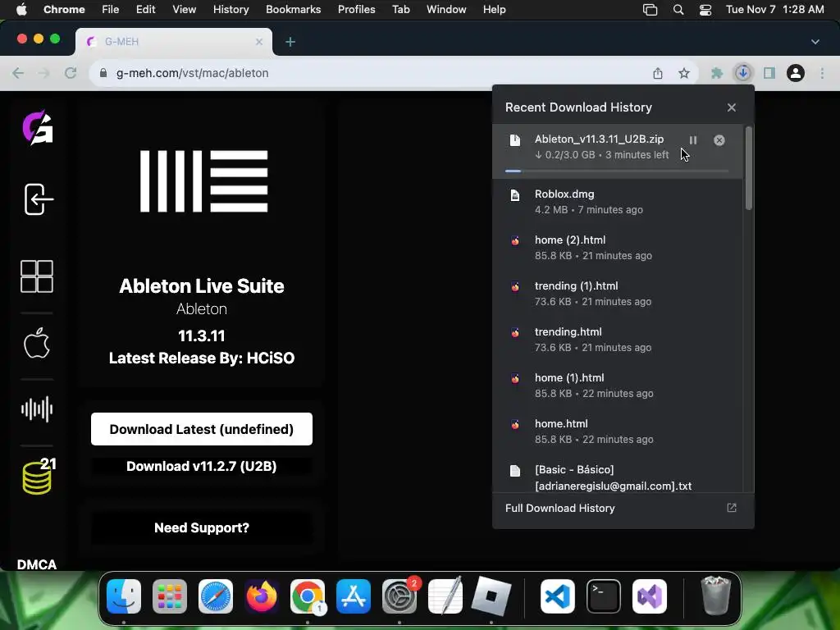The height and width of the screenshot is (630, 840).
Task: Open Visual Studio Code from the Dock
Action: [558, 596]
